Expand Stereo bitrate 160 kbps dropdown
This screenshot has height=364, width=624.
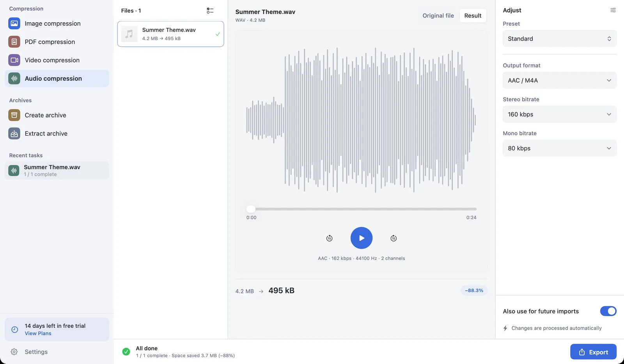click(560, 114)
